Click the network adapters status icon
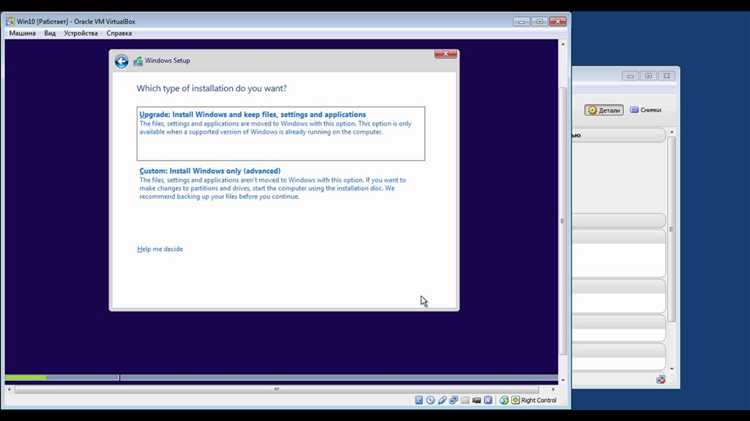750x421 pixels. [x=453, y=400]
